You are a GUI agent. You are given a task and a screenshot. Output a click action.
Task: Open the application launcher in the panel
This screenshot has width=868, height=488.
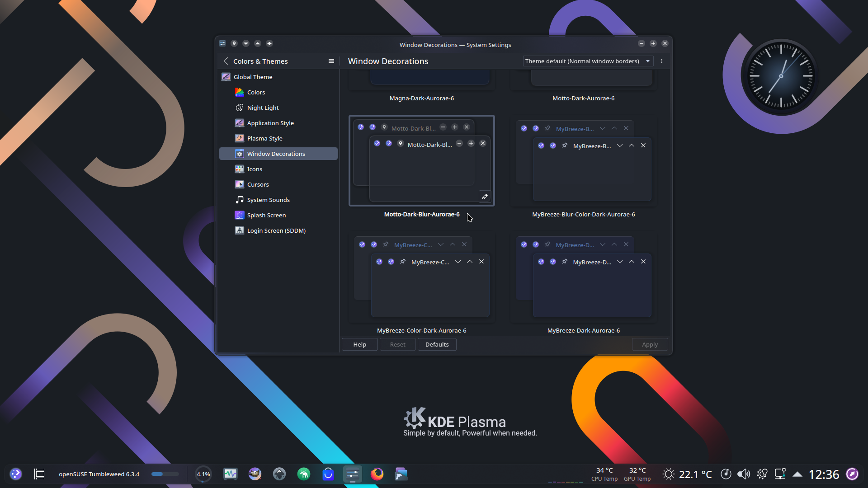pos(16,474)
